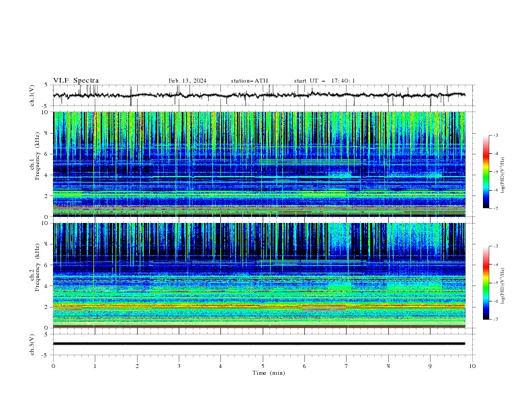The image size is (532, 411).
Task: Click the ch.2 color bar log(PSD) label
Action: (503, 286)
